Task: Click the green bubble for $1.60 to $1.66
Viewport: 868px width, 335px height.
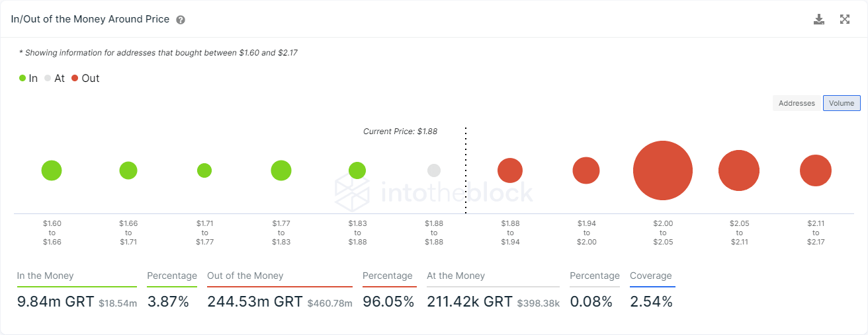Action: tap(52, 170)
